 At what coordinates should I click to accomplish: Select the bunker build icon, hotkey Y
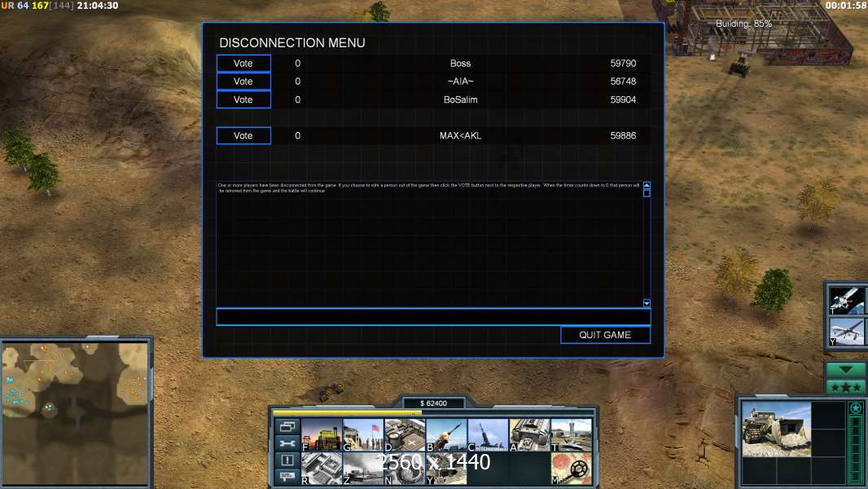point(446,469)
